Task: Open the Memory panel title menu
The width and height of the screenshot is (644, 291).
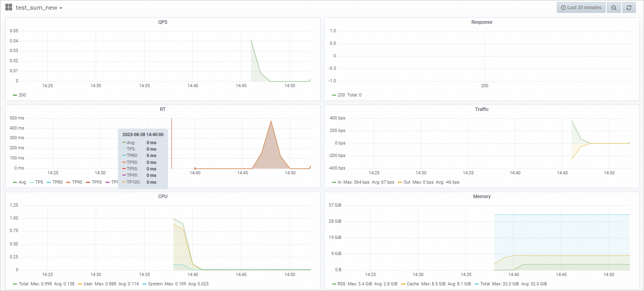Action: point(482,197)
